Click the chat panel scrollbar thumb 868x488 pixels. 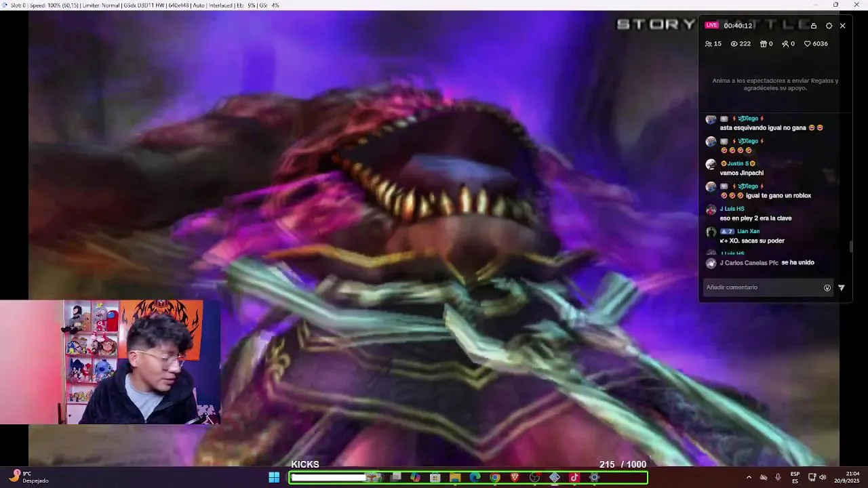point(850,246)
